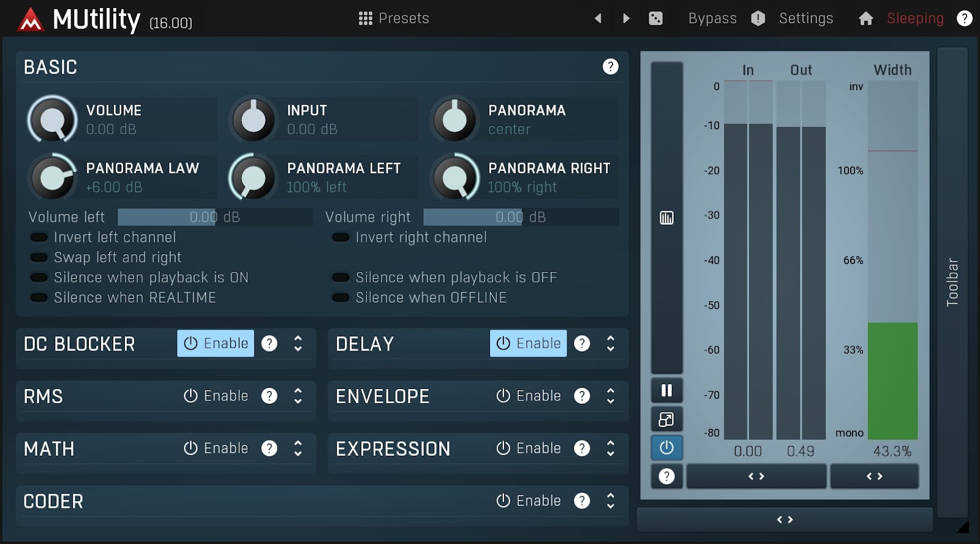Click the resize corner handle
The height and width of the screenshot is (544, 980).
pyautogui.click(x=963, y=526)
